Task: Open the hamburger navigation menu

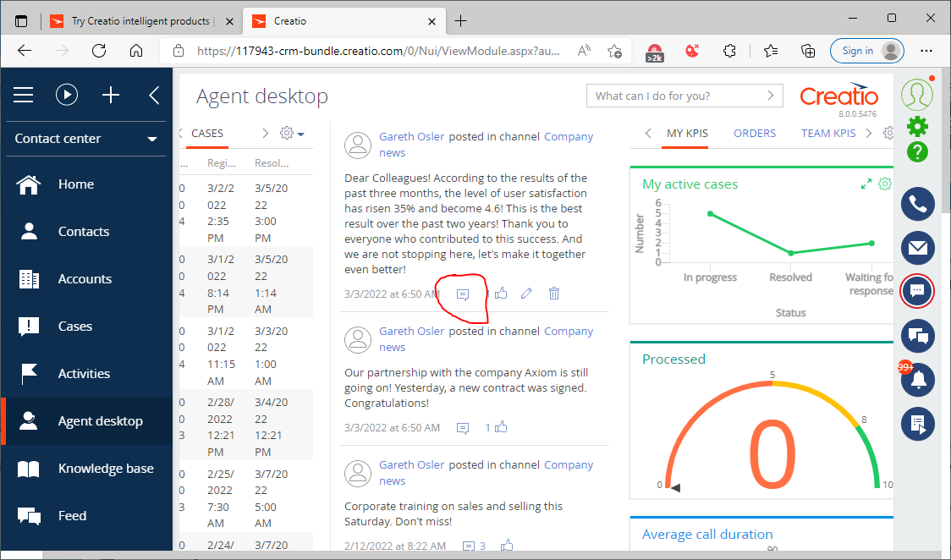Action: pyautogui.click(x=24, y=95)
